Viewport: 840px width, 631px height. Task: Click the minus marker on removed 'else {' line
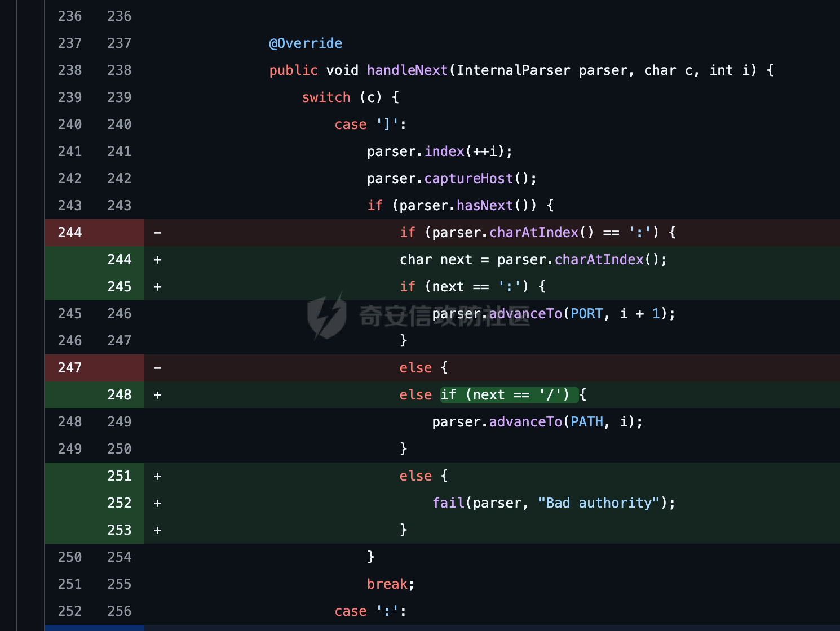[x=158, y=368]
